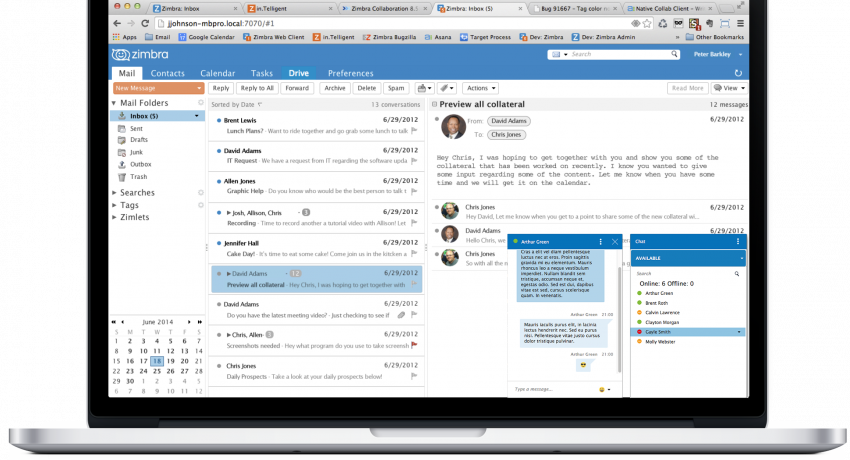The image size is (850, 460).
Task: Toggle unread dot on Allen Jones Graphic Help
Action: [x=218, y=181]
